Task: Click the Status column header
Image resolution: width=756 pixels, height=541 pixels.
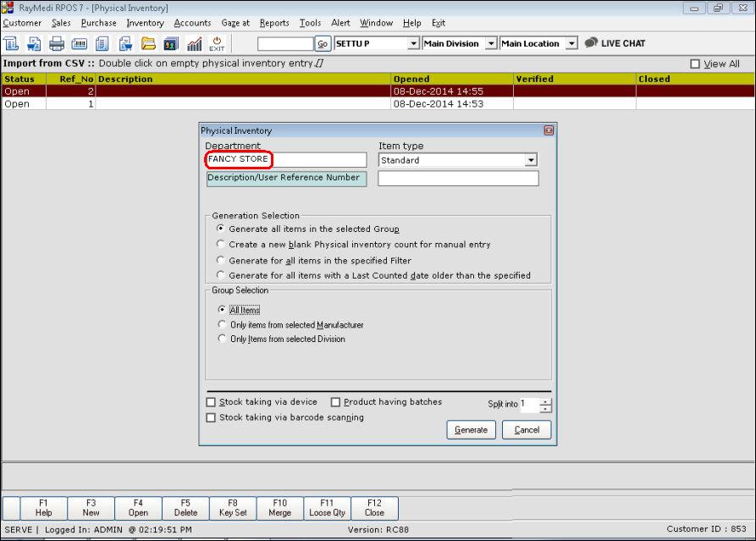Action: click(24, 79)
